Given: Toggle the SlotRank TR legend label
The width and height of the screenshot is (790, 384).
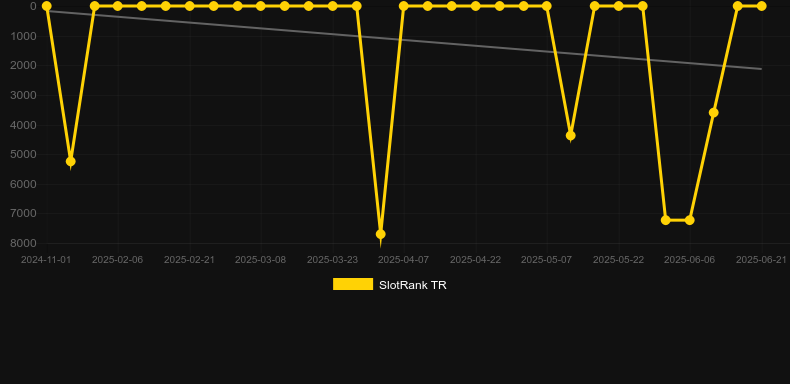Looking at the screenshot, I should 413,285.
